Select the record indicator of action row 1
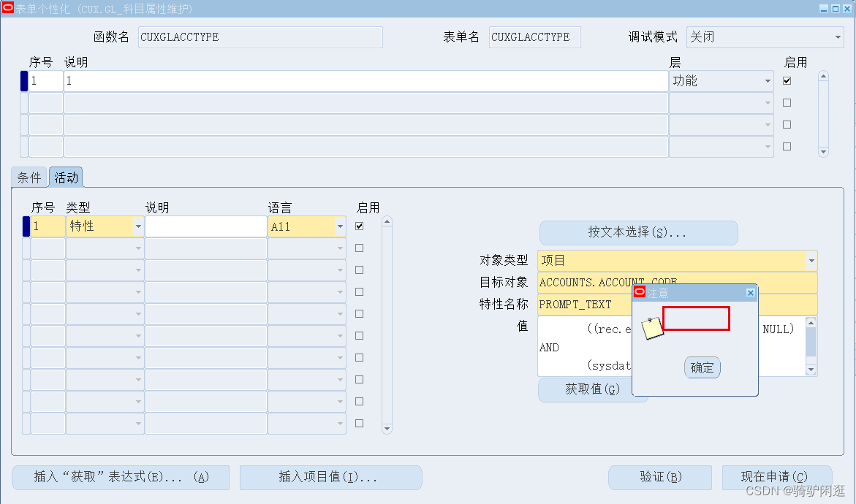856x504 pixels. [x=26, y=226]
